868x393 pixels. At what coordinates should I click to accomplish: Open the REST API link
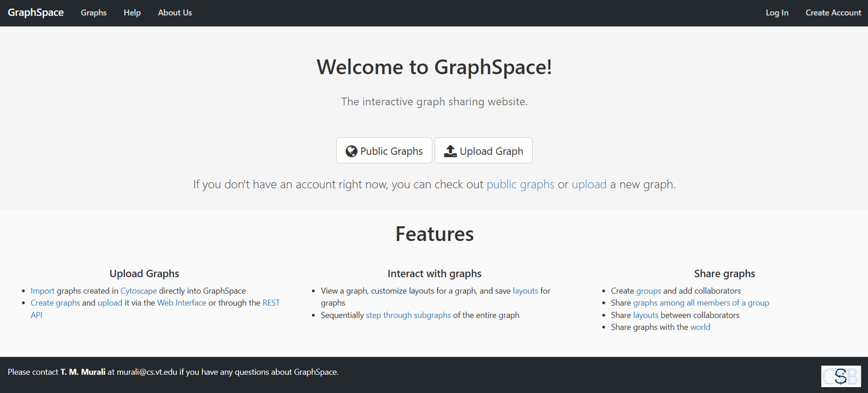pos(271,303)
